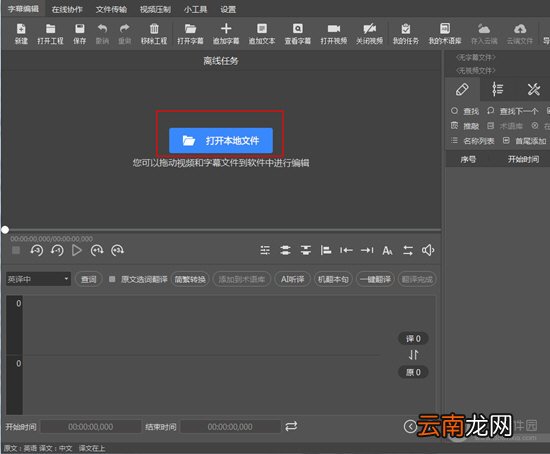Screen dimensions: 550x454
Task: Toggle the 原文选词翻译 checkbox
Action: (112, 279)
